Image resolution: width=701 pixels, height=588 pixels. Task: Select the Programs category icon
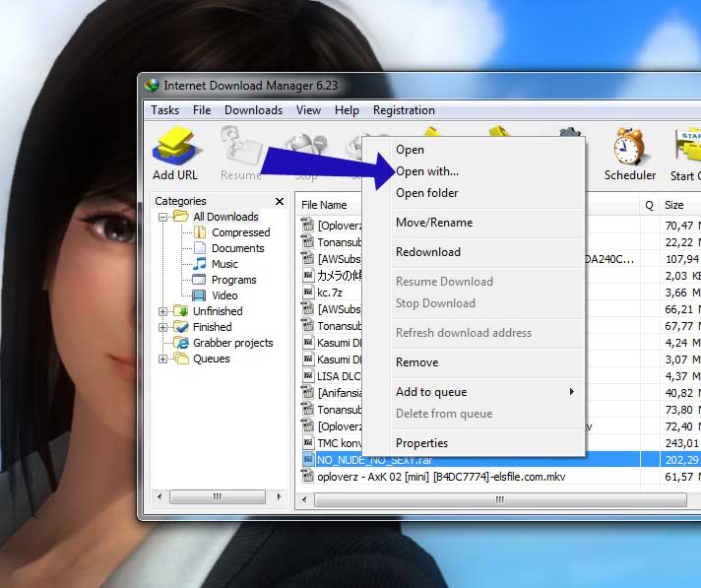(x=199, y=280)
